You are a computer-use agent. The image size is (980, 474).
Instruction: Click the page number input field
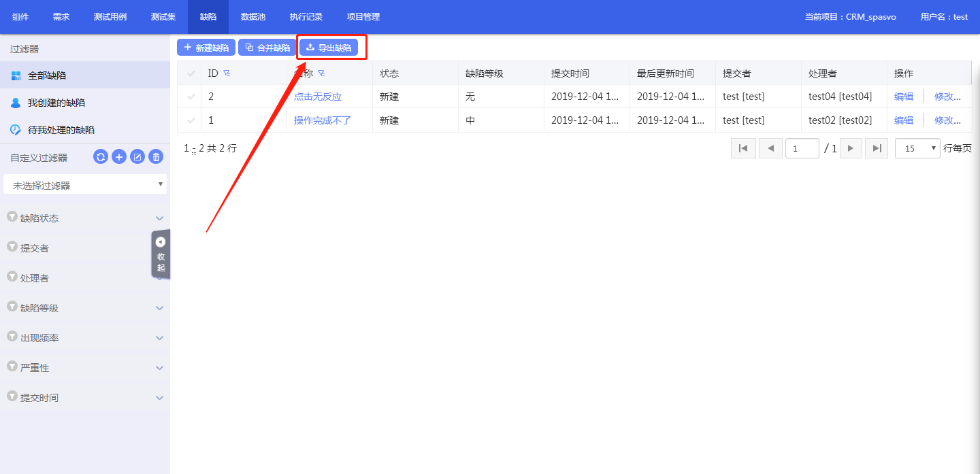(802, 148)
